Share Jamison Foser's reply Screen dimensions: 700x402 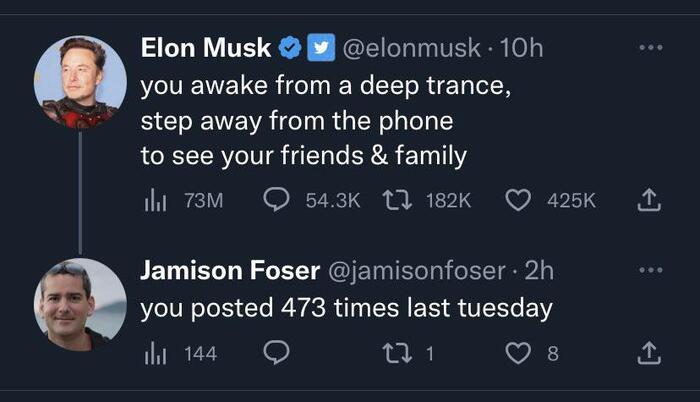coord(650,353)
